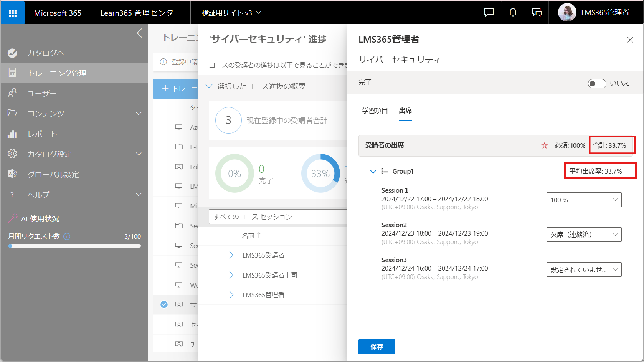The height and width of the screenshot is (362, 644).
Task: Expand the LMS365受講者 row
Action: point(231,255)
